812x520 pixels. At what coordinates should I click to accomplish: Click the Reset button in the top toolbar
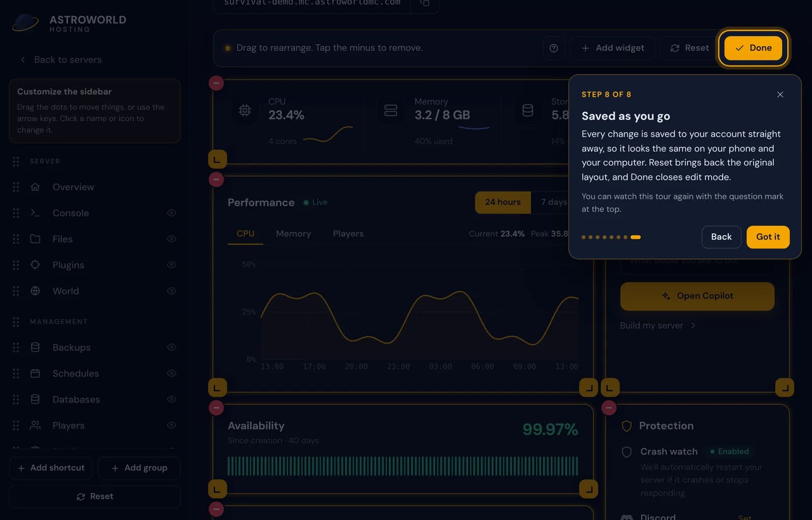(x=689, y=48)
